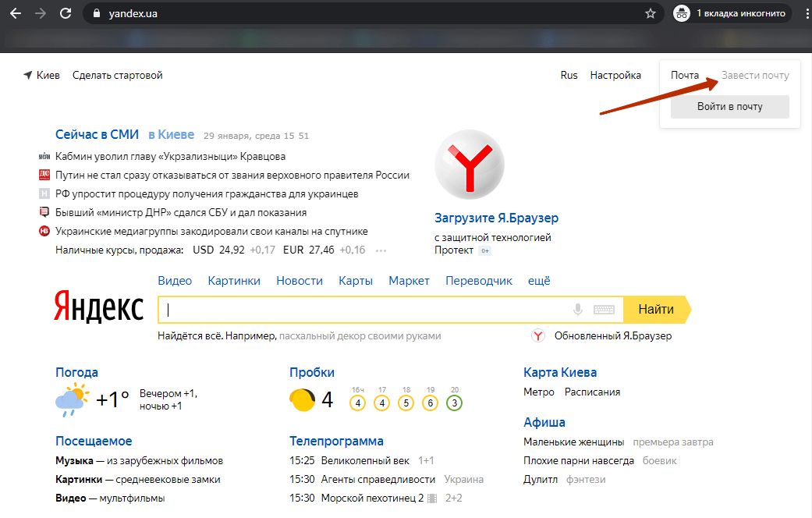Go back with the browser back arrow
812x518 pixels.
tap(16, 13)
